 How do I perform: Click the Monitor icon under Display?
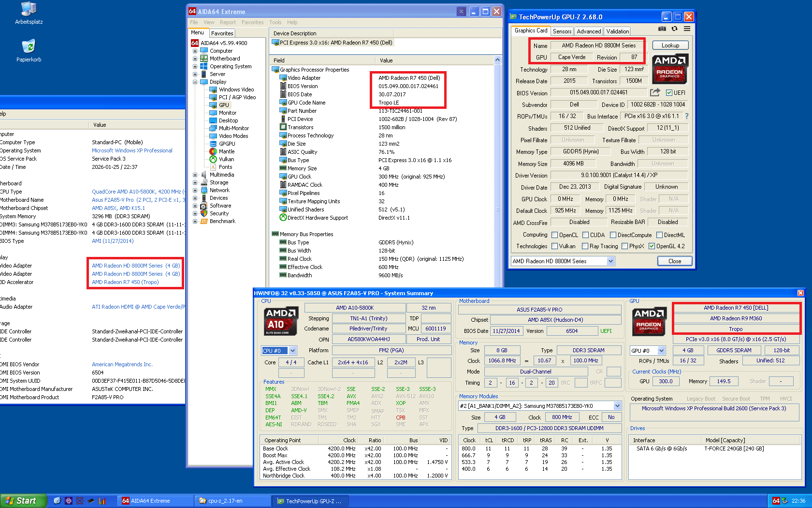pyautogui.click(x=213, y=113)
